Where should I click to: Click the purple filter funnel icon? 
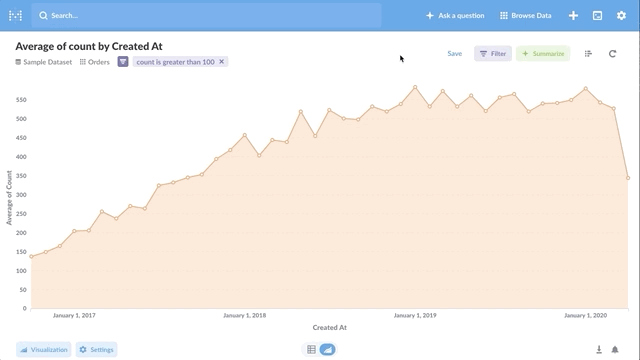point(123,62)
